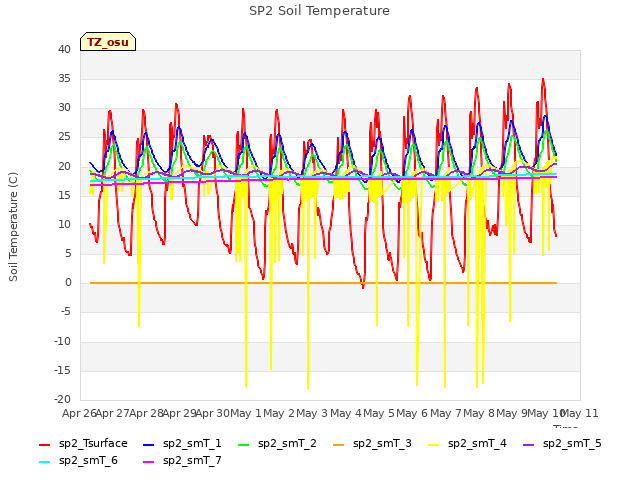Click the May 1 x-axis date label

(x=246, y=414)
